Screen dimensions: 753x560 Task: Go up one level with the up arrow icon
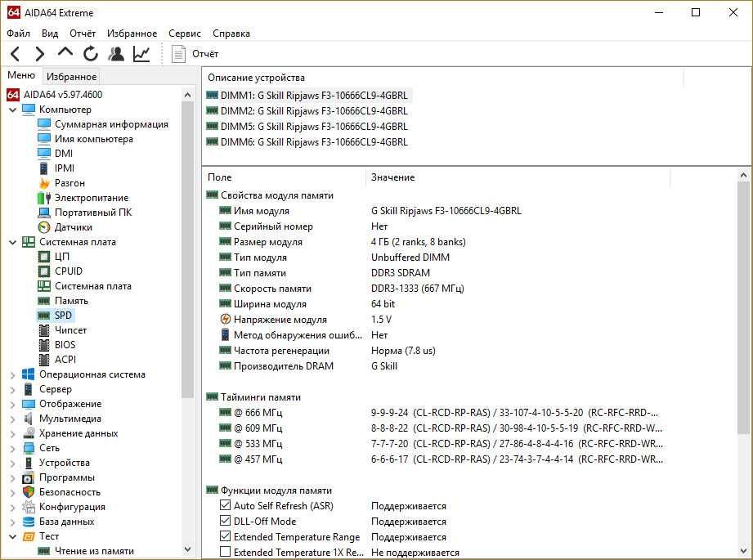point(65,52)
